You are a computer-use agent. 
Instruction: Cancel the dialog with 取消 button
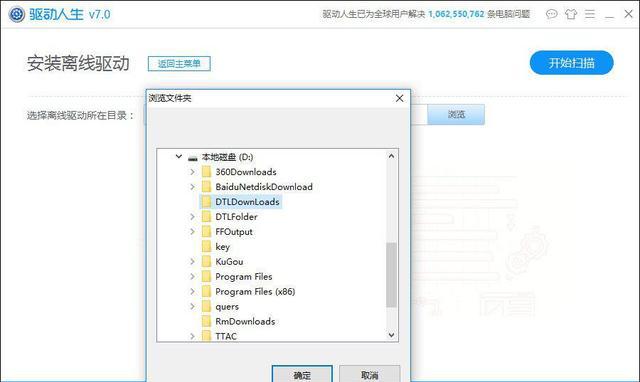pyautogui.click(x=369, y=374)
